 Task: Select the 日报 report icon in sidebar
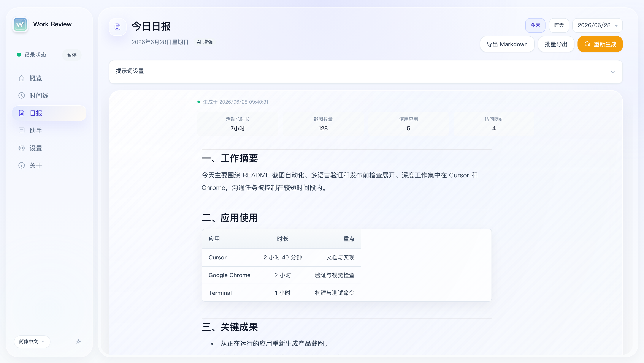[x=22, y=113]
